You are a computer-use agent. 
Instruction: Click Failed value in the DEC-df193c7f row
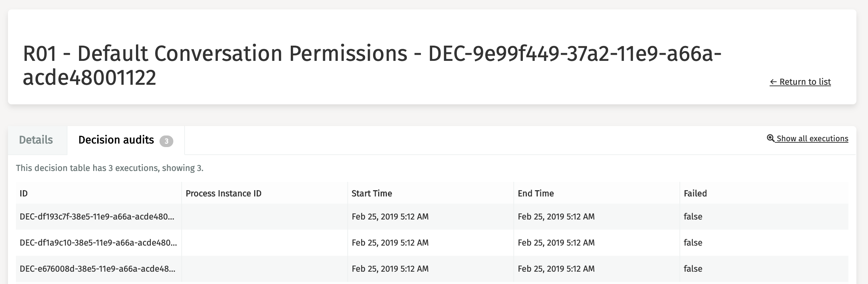coord(693,217)
